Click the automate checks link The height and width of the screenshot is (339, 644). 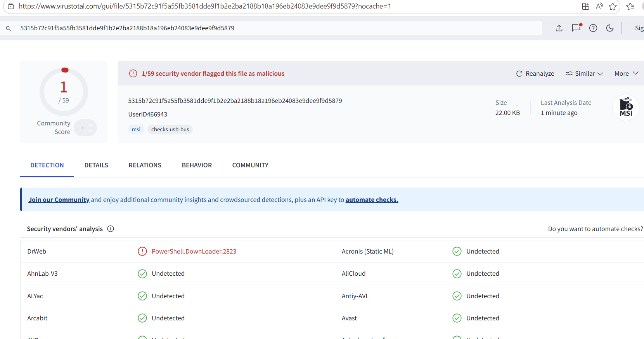click(x=372, y=200)
